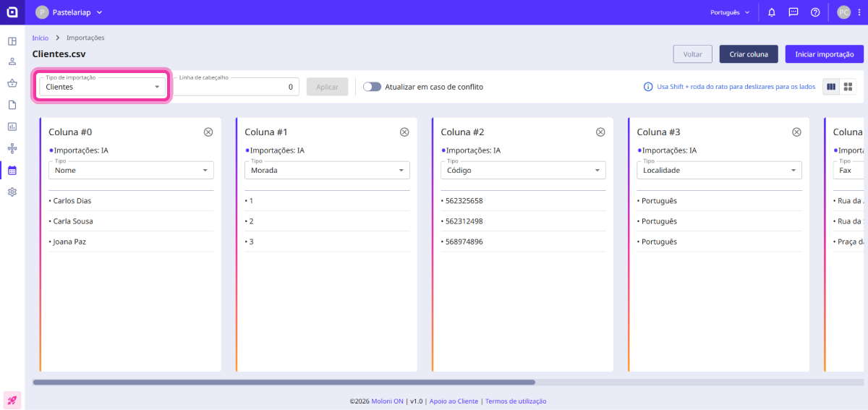Click the value 562325658
The height and width of the screenshot is (410, 868).
[464, 201]
